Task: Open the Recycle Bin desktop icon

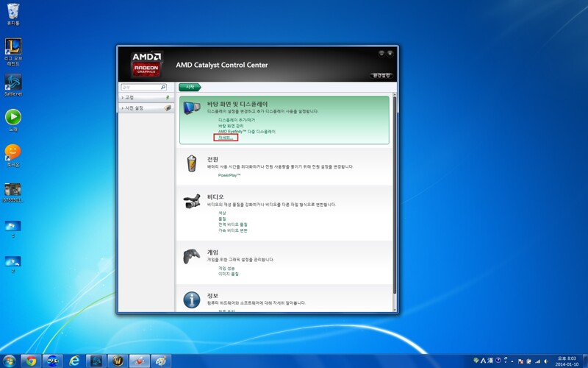Action: 13,14
